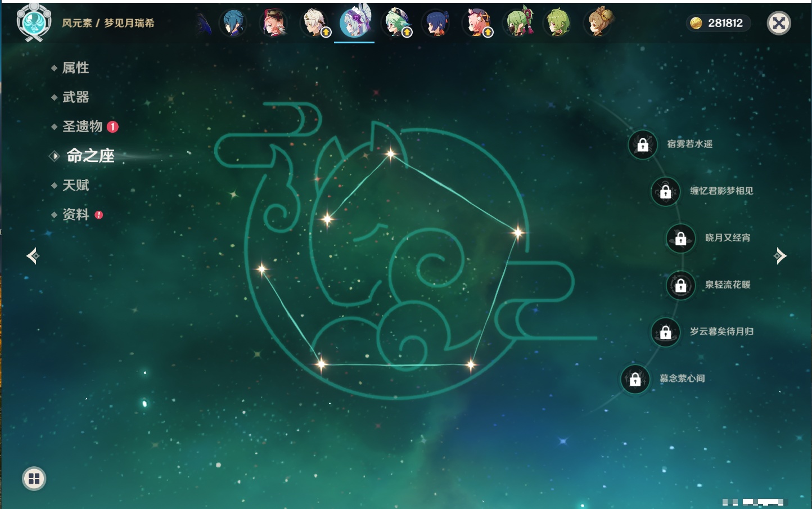Screen dimensions: 812x509
Task: Click the lock icon for 缠忆君影梦相见
Action: (666, 191)
